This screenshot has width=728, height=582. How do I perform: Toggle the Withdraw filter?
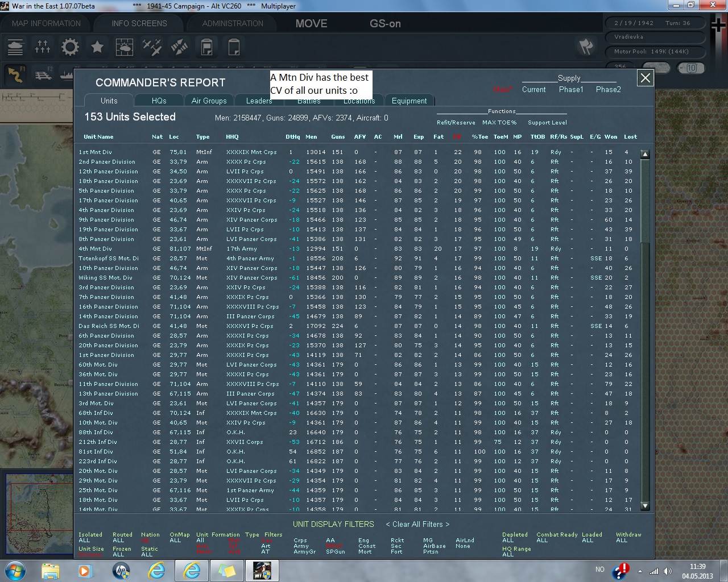[628, 537]
